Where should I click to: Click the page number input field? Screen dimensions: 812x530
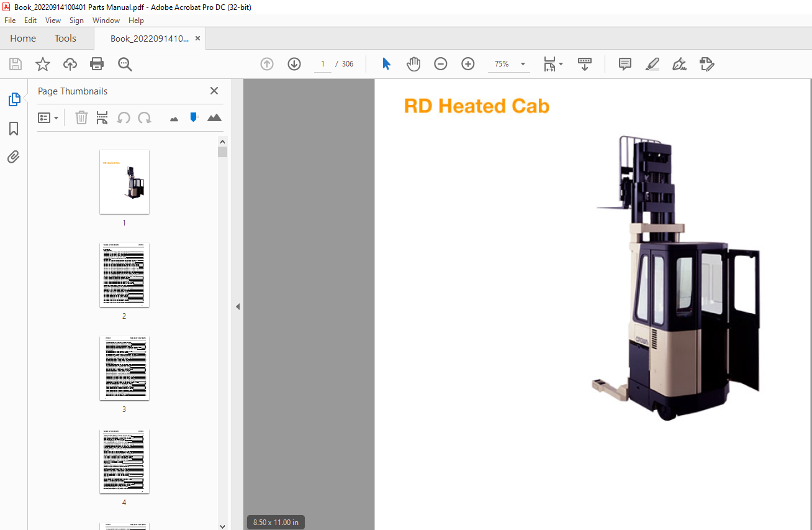(x=323, y=64)
